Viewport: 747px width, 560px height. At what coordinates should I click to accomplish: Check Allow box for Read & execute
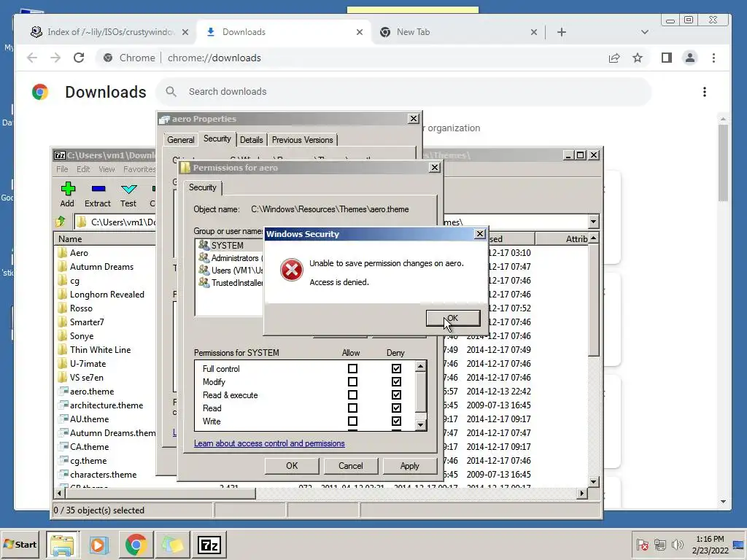click(352, 394)
